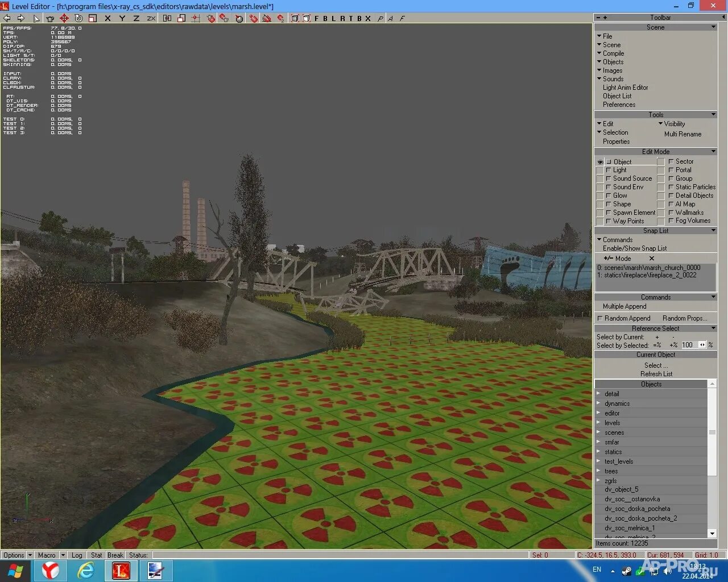Expand the trees folder in Objects tree

[598, 471]
